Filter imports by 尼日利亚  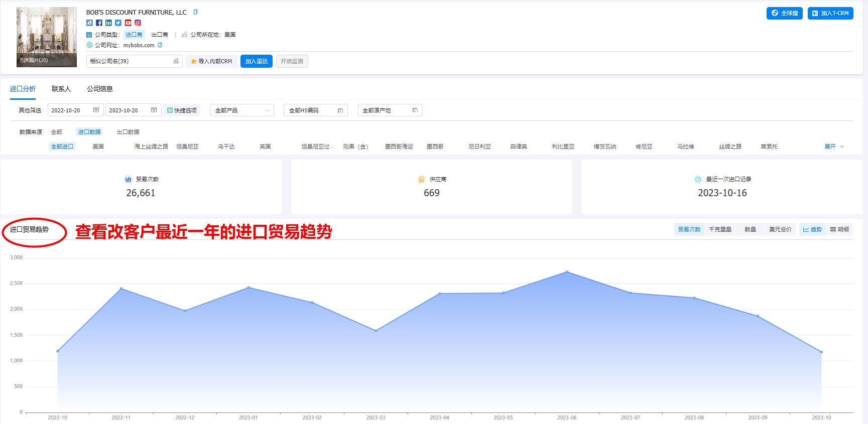[480, 147]
